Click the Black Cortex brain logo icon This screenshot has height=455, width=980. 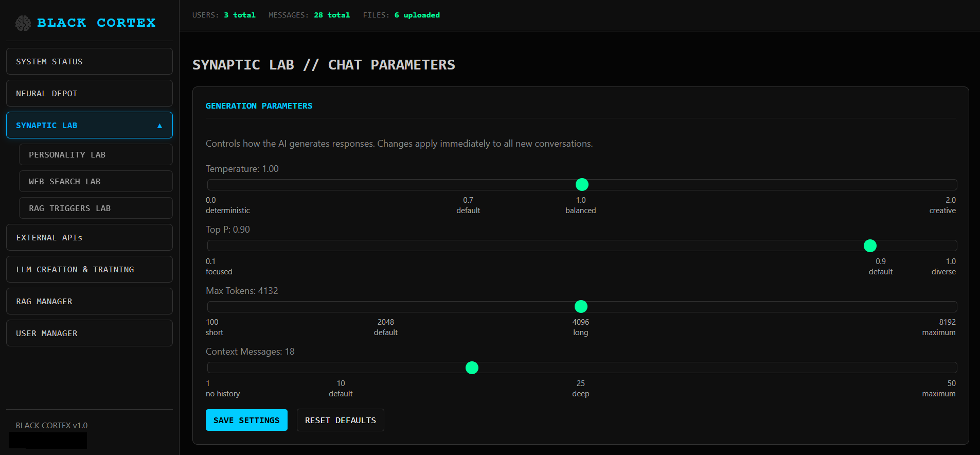(23, 23)
